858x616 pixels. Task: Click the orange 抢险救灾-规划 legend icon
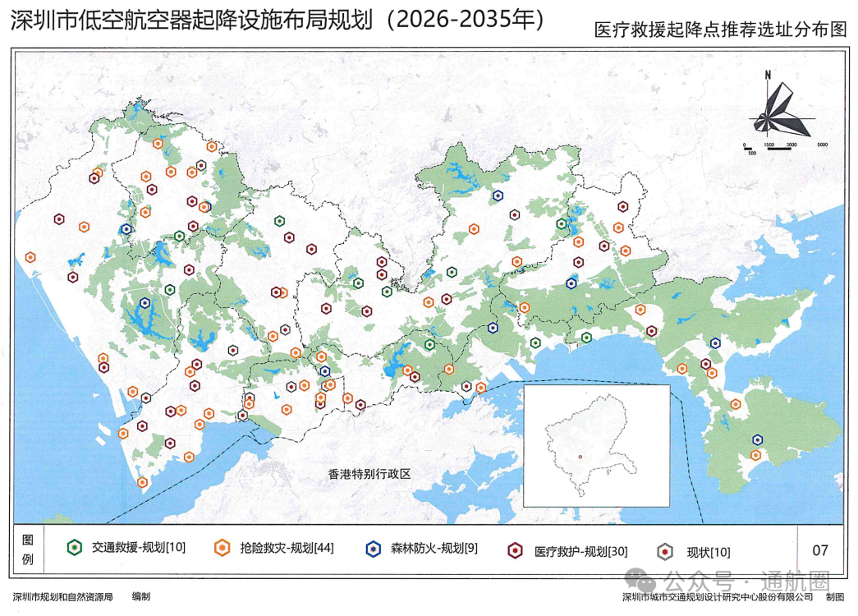tap(223, 548)
